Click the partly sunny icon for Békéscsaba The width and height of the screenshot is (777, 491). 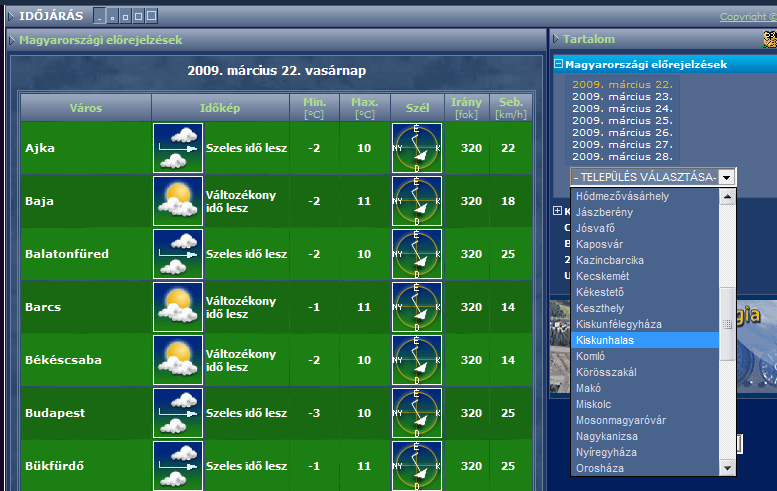(x=178, y=360)
